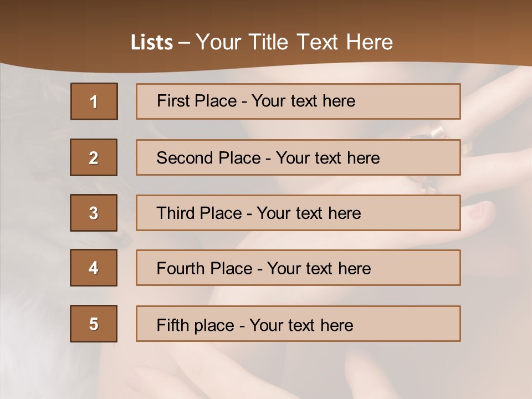This screenshot has height=399, width=532.
Task: Select the number 4 brown square
Action: pos(94,268)
